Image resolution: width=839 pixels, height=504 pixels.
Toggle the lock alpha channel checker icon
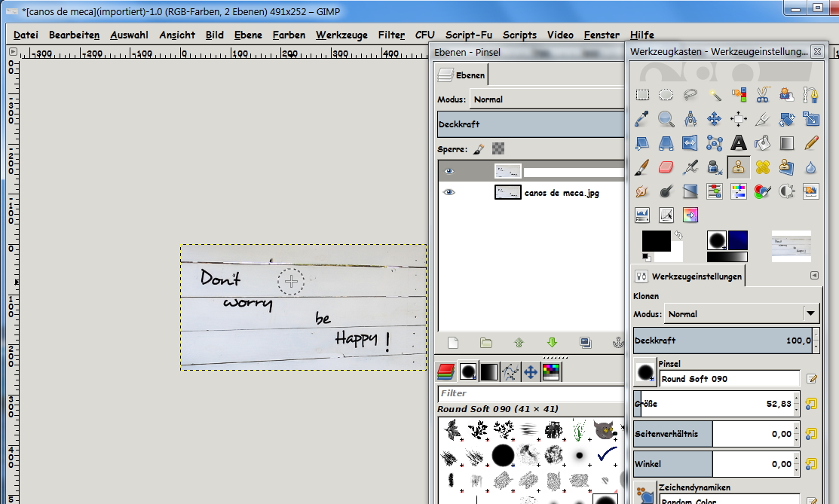tap(498, 149)
